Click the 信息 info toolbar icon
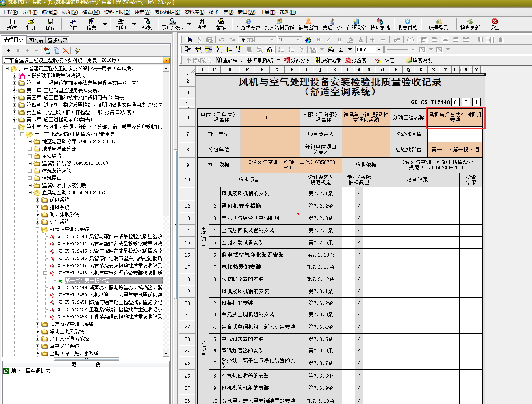The width and height of the screenshot is (532, 404). (x=91, y=24)
